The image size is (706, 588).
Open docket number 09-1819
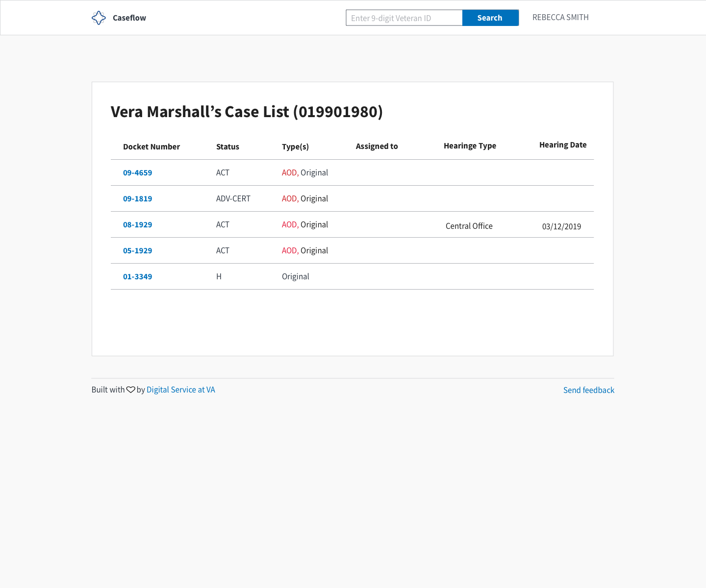point(137,198)
